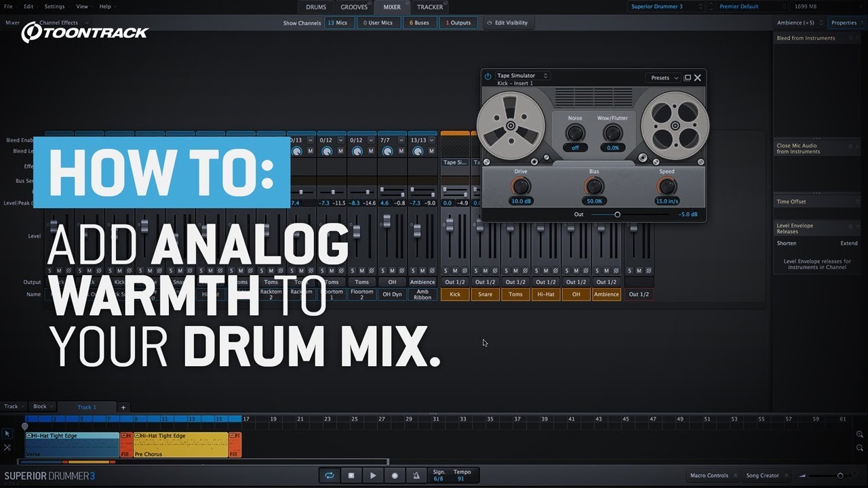Screen dimensions: 868x488
Task: Click the record button in transport
Action: click(x=395, y=475)
